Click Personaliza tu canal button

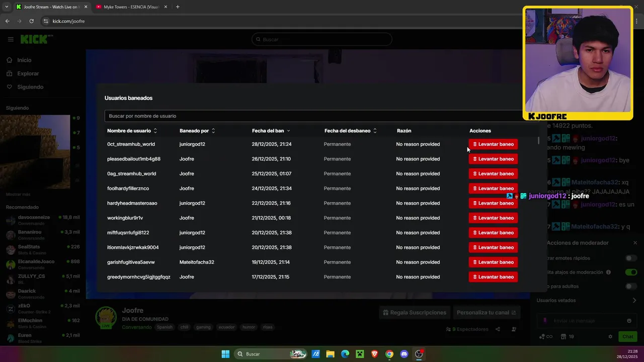[x=486, y=312]
